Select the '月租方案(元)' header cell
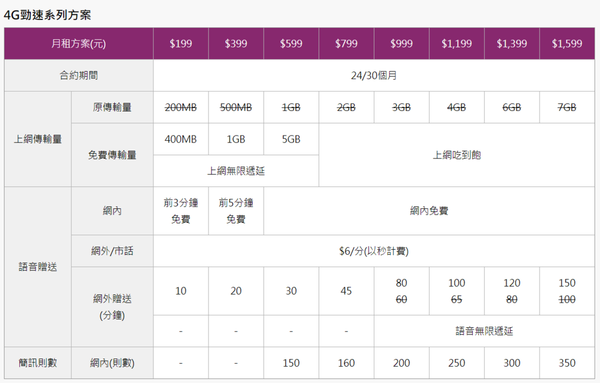The width and height of the screenshot is (600, 383). tap(79, 44)
